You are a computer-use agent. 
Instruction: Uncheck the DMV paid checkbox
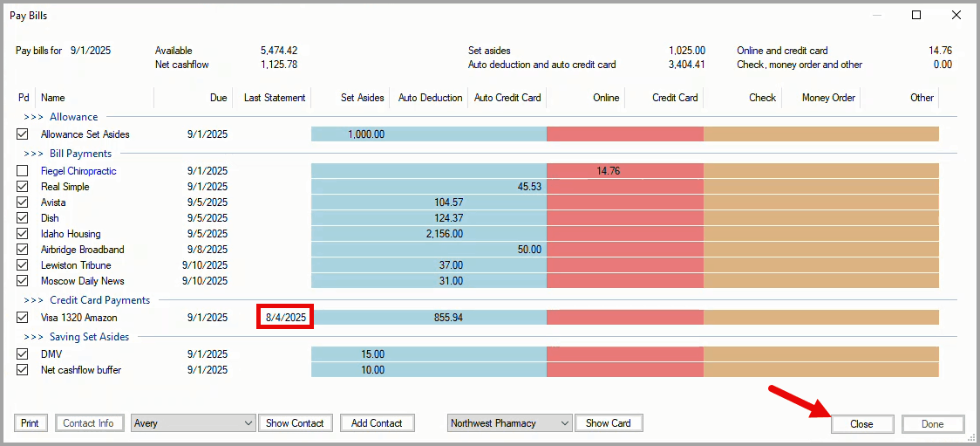[x=23, y=354]
